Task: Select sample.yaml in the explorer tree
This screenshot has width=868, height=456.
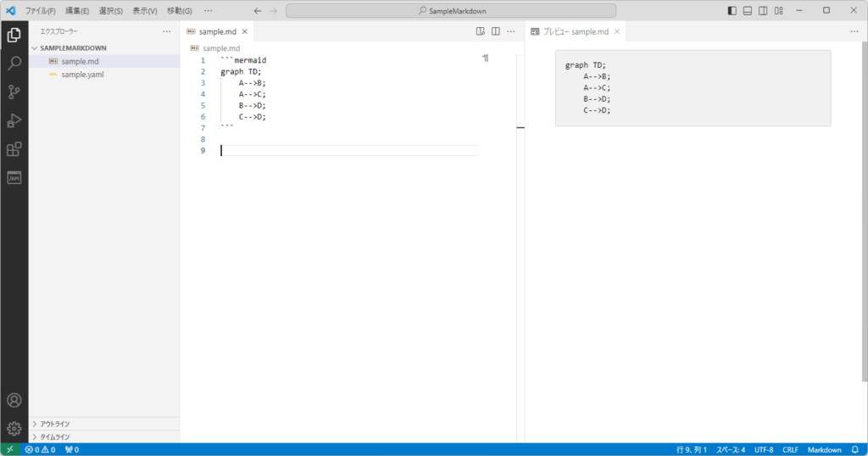Action: pyautogui.click(x=104, y=74)
